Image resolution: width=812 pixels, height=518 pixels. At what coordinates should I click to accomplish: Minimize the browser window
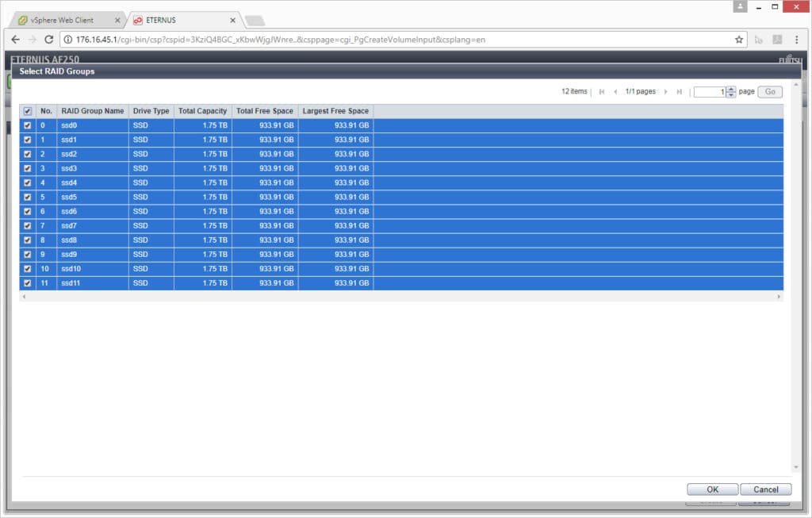pyautogui.click(x=759, y=6)
